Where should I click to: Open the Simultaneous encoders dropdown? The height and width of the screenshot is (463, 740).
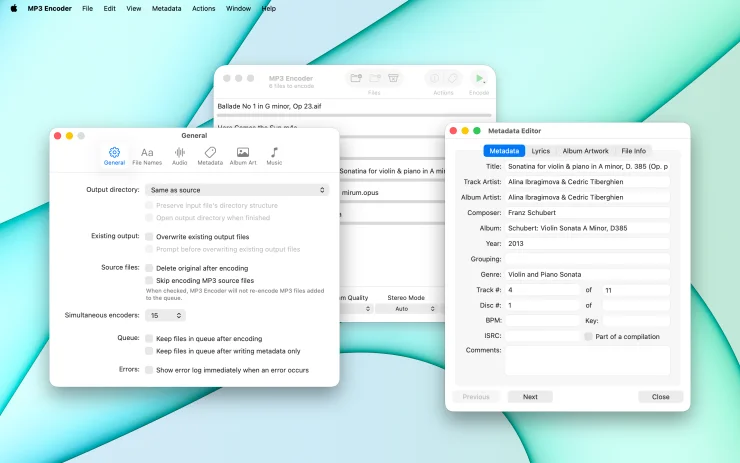point(165,315)
